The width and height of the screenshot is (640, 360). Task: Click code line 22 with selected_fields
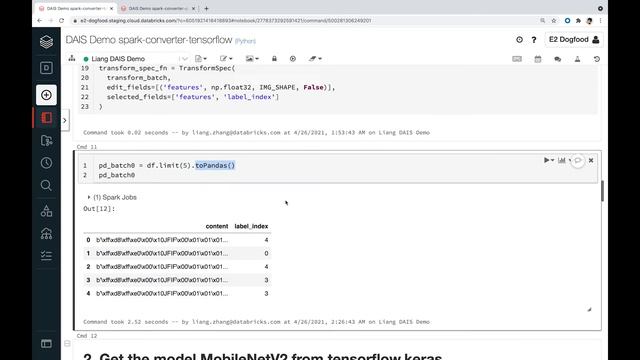(193, 97)
